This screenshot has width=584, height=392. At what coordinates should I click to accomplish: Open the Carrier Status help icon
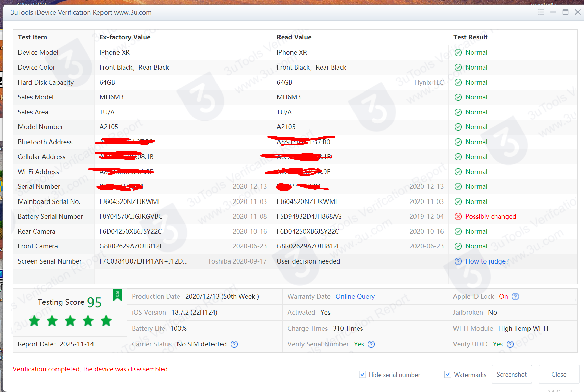point(234,344)
